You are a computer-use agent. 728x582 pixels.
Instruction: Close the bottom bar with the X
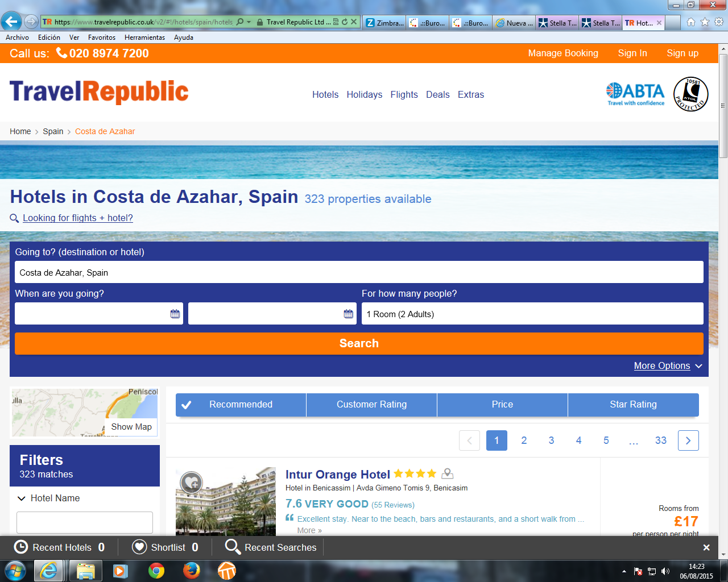[706, 547]
